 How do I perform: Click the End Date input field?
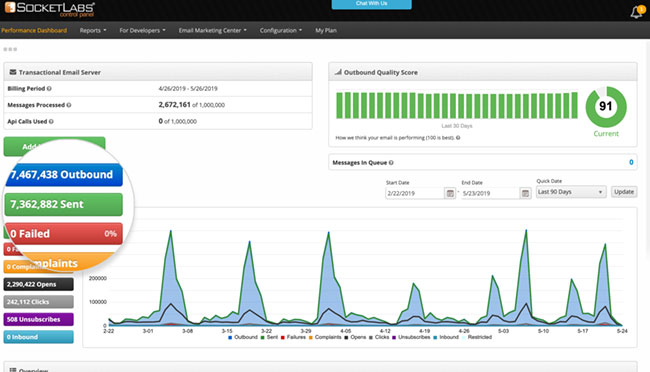pos(490,193)
